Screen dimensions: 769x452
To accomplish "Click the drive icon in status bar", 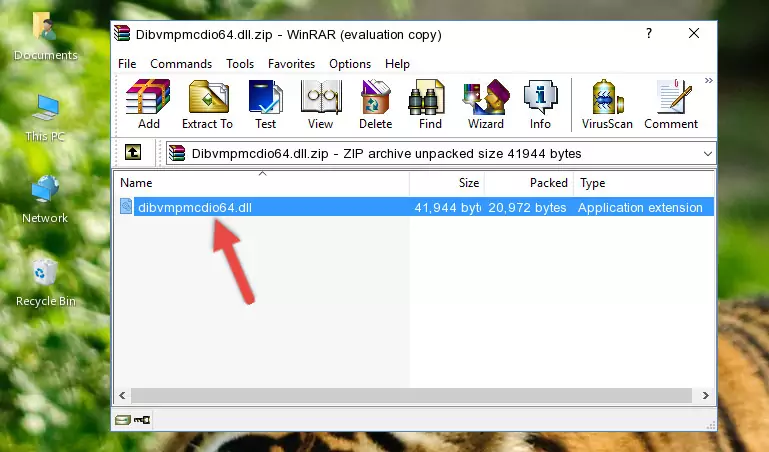I will (x=123, y=420).
